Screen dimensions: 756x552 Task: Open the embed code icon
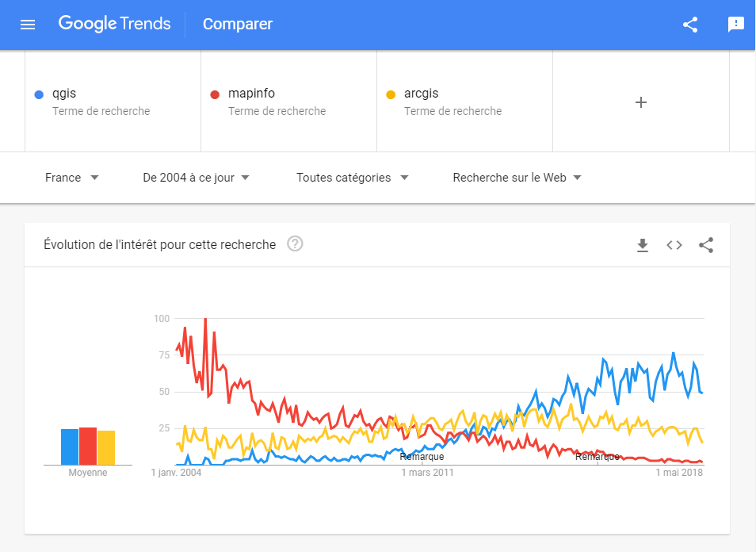[674, 245]
